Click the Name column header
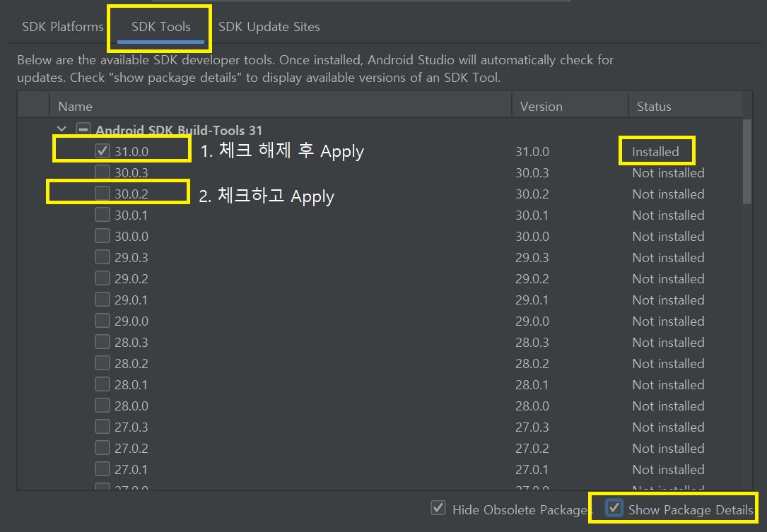This screenshot has height=532, width=767. tap(280, 106)
